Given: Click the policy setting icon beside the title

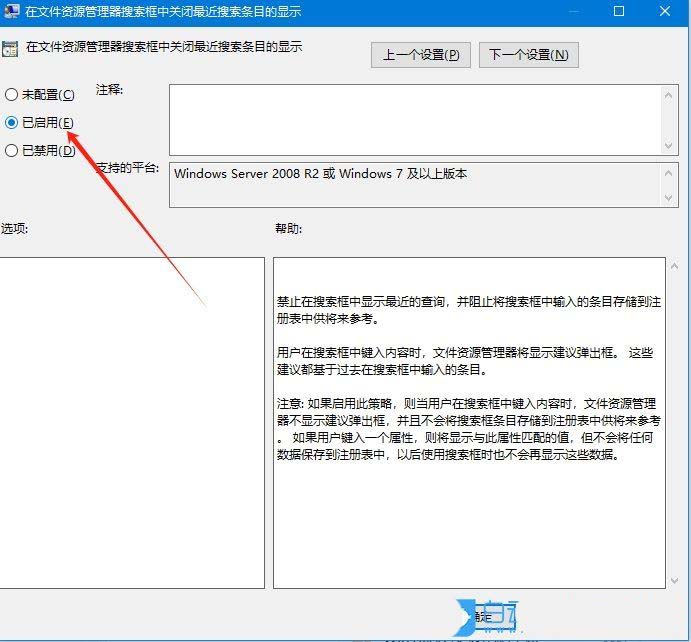Looking at the screenshot, I should [x=11, y=48].
